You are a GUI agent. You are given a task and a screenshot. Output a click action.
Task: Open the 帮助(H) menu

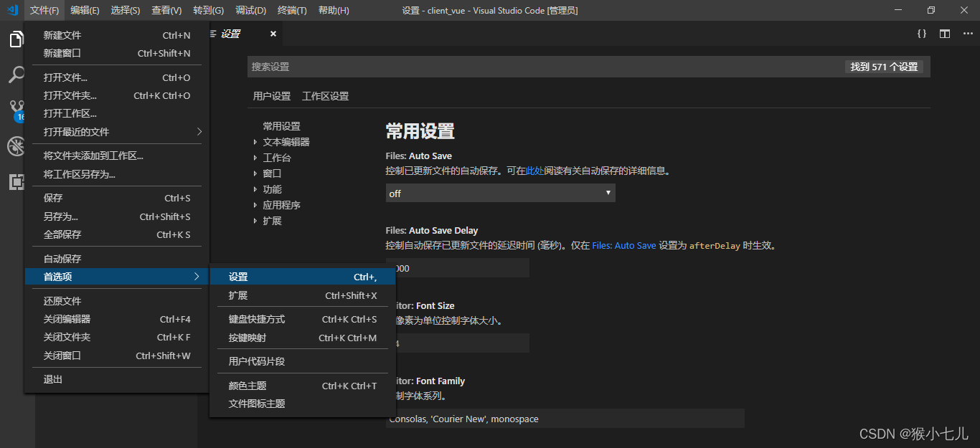pyautogui.click(x=334, y=10)
